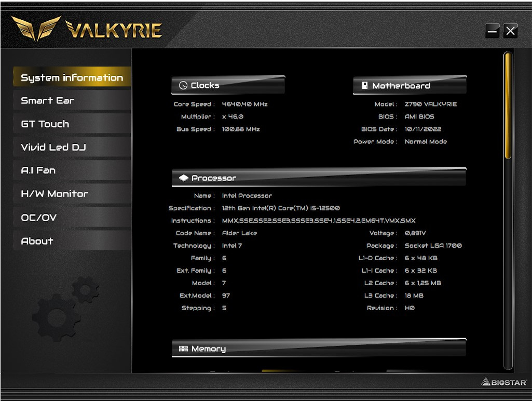
Task: Click the Biostar logo in footer
Action: click(x=503, y=382)
